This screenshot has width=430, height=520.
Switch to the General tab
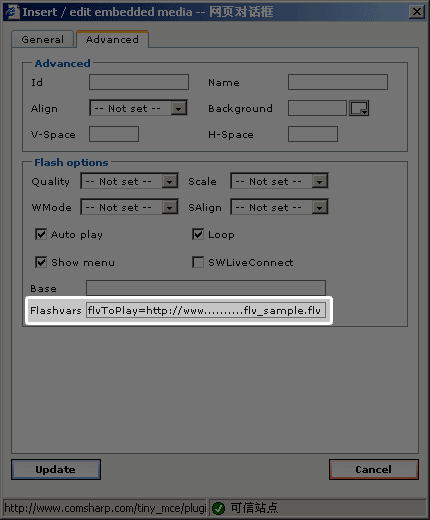(x=43, y=39)
